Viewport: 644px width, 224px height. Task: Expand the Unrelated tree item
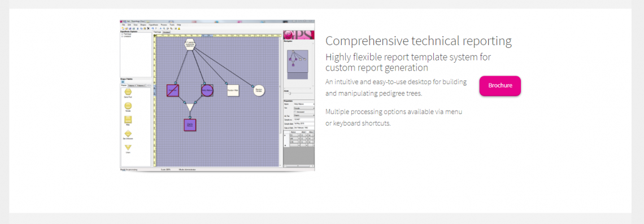[x=121, y=37]
